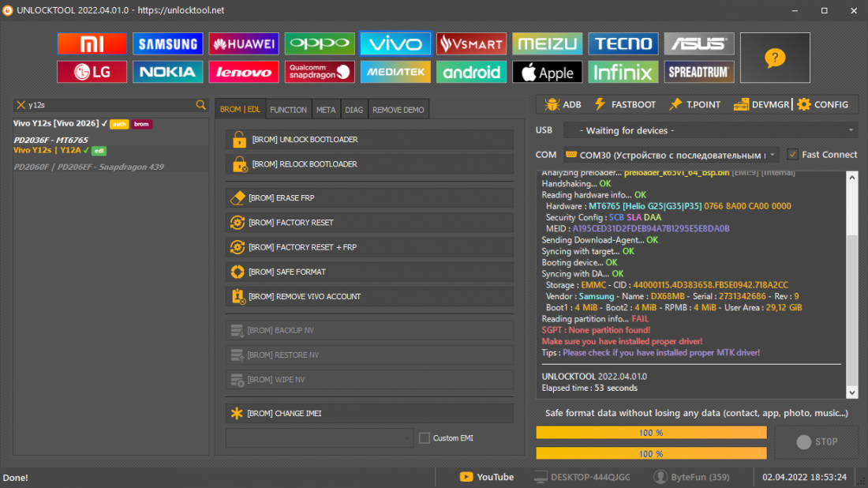Screen dimensions: 868x488
Task: Select the Apple brand logo
Action: (x=547, y=72)
